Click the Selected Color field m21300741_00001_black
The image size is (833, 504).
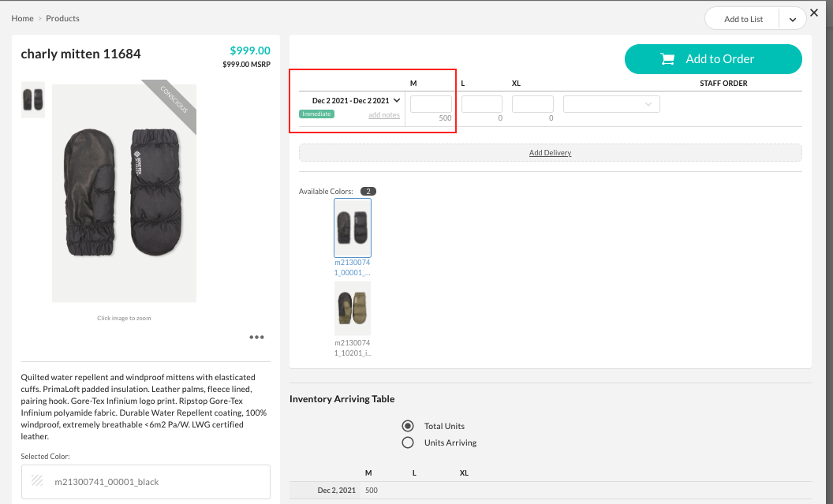coord(146,482)
